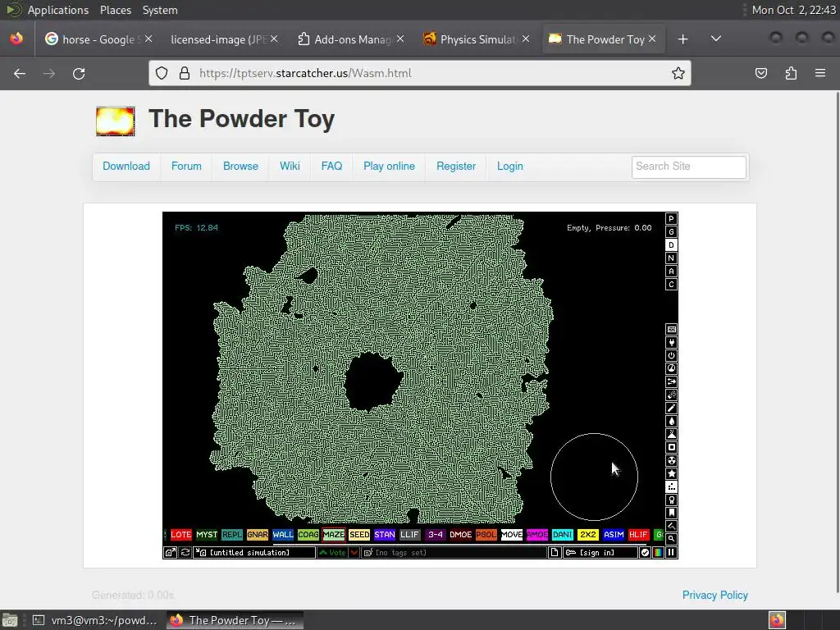Image resolution: width=840 pixels, height=630 pixels.
Task: Open the vm3@vm3 terminal taskbar item
Action: click(x=97, y=620)
